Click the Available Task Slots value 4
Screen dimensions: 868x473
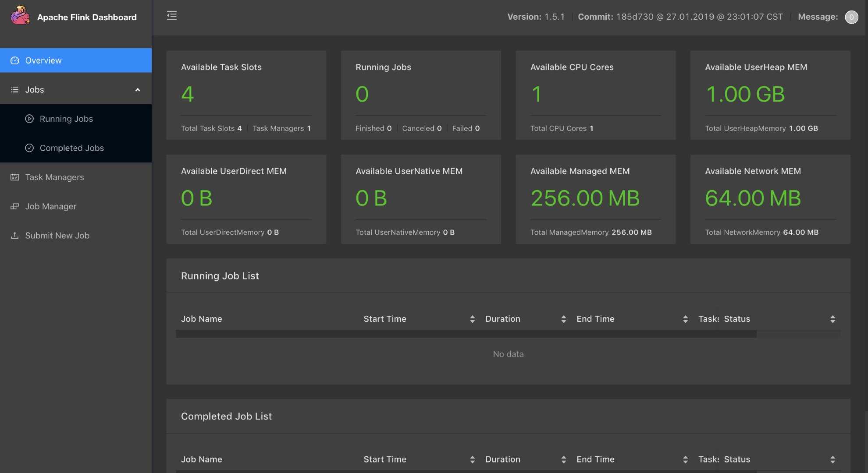click(x=188, y=94)
